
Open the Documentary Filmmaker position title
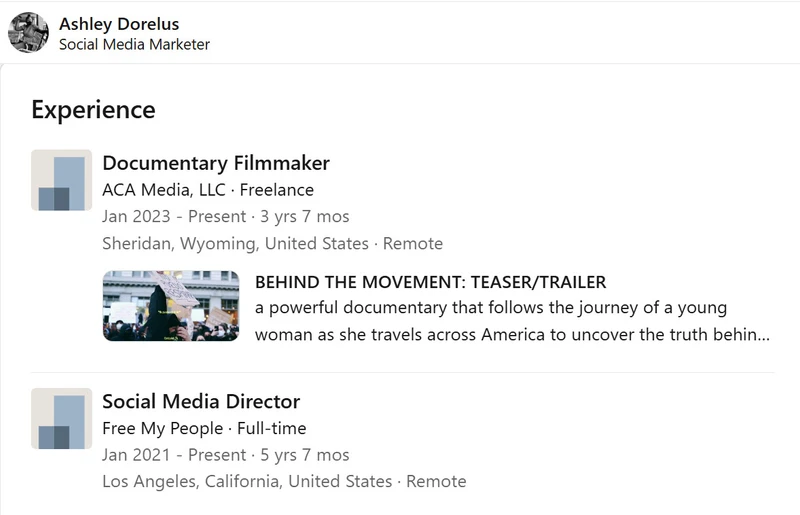216,163
